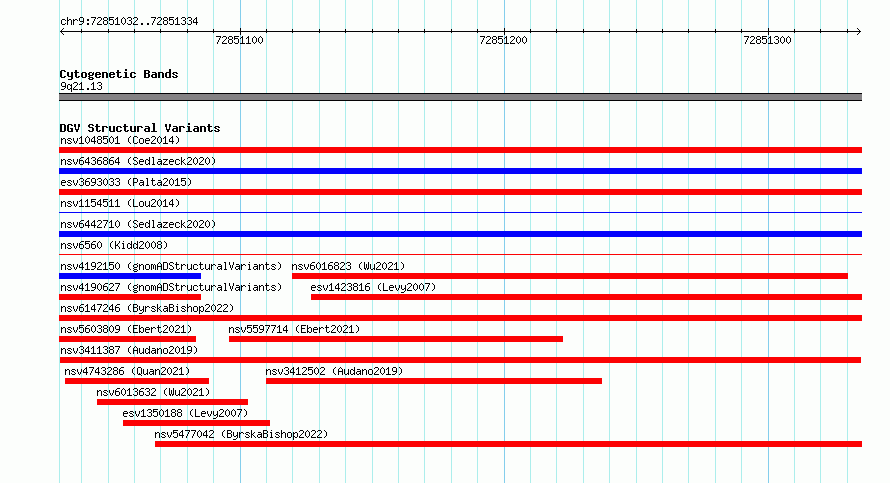This screenshot has width=890, height=483.
Task: Click the gray 9q21.13 cytogenetic band bar
Action: 460,97
